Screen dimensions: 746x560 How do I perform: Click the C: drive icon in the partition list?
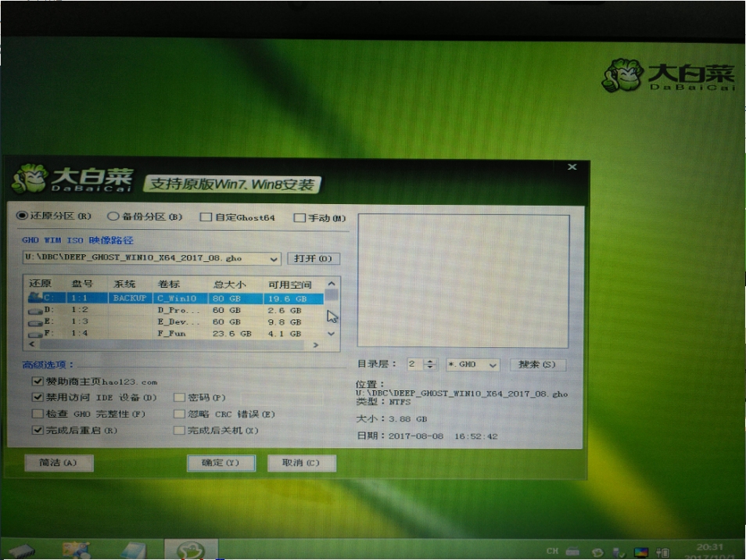[35, 297]
